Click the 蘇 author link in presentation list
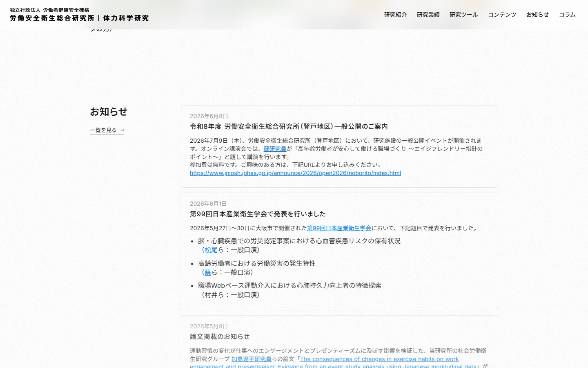This screenshot has width=588, height=368. pyautogui.click(x=208, y=272)
